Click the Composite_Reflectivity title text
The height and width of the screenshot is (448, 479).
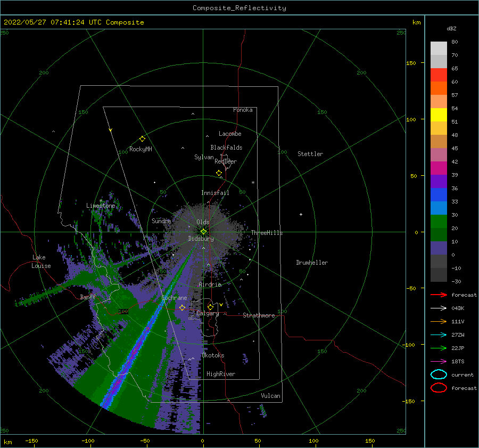click(239, 8)
